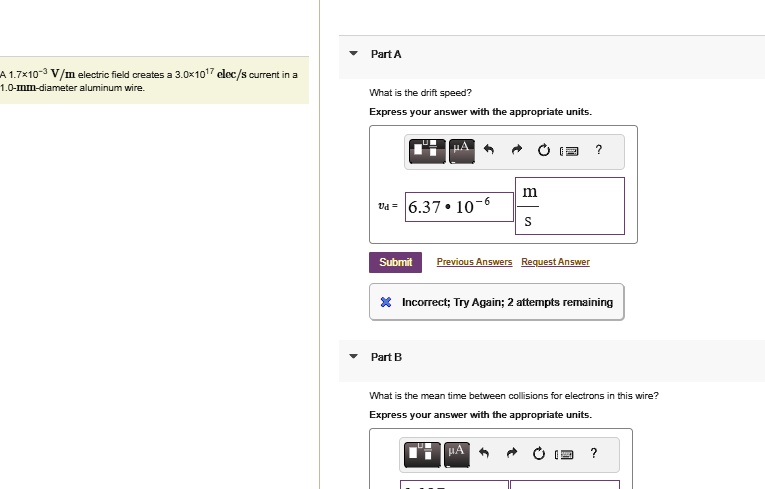The height and width of the screenshot is (489, 765).
Task: Open templates palette in Part B toolbar
Action: pos(422,454)
